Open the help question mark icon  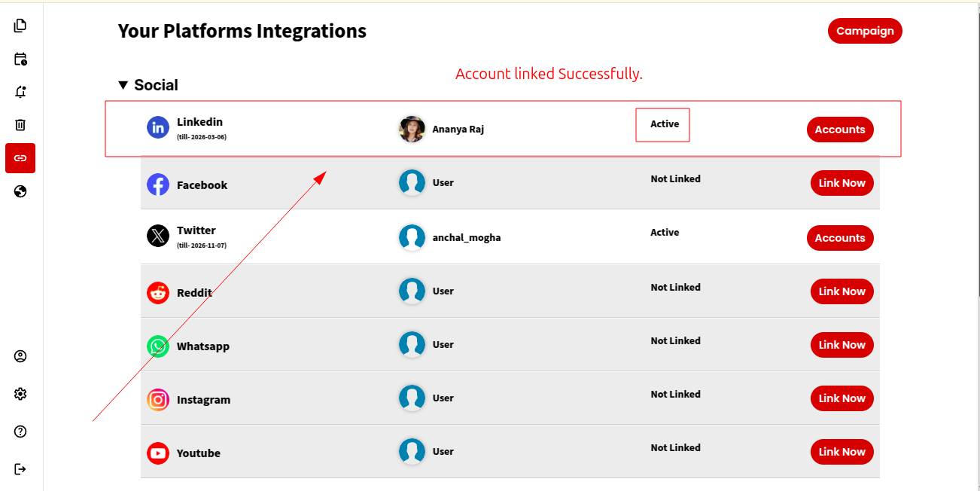pyautogui.click(x=20, y=432)
